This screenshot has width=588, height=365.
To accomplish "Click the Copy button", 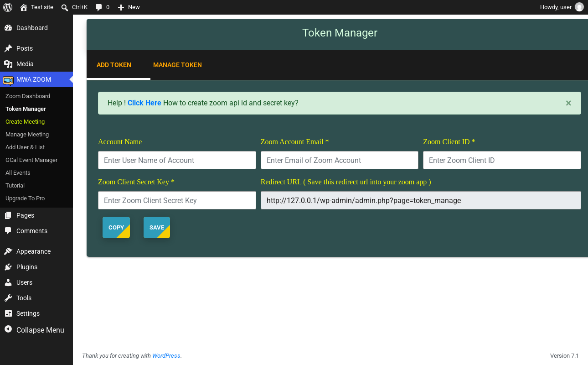I will [116, 227].
